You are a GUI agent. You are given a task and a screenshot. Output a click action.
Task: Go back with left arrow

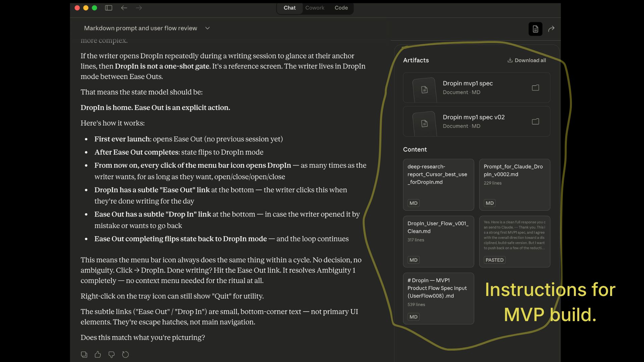point(124,8)
